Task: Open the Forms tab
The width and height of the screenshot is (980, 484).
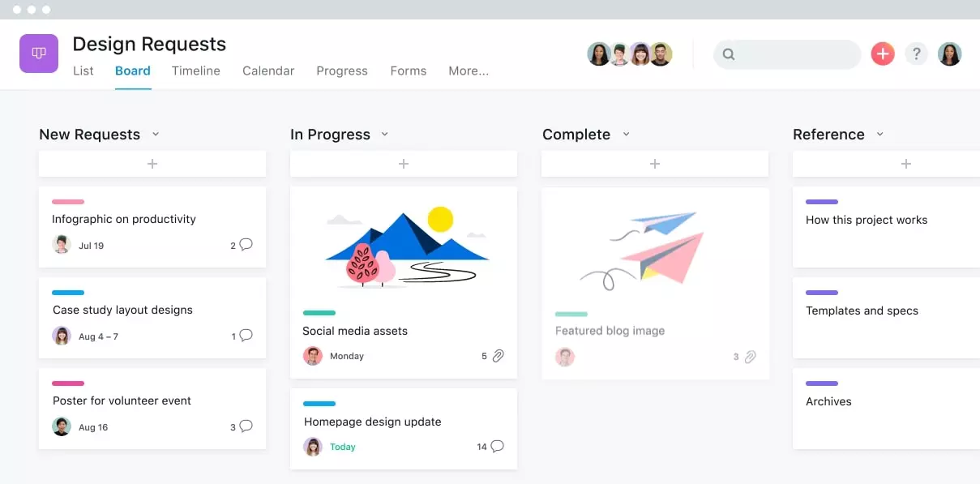Action: (409, 71)
